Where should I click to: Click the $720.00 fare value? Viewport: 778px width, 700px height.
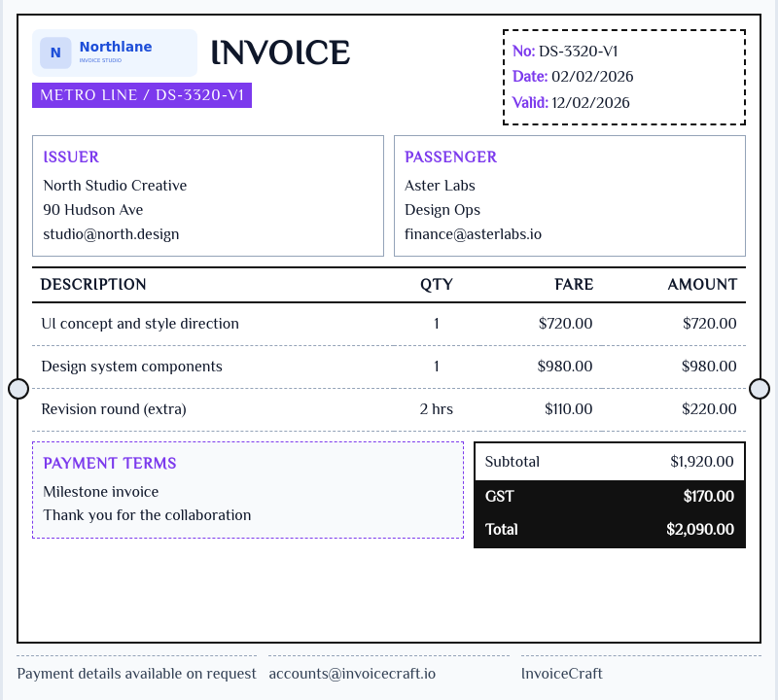point(566,324)
